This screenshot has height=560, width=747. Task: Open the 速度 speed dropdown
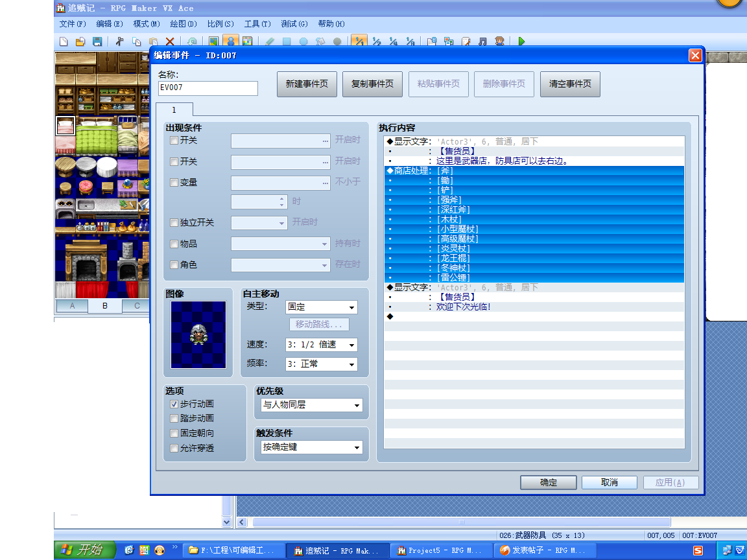322,345
